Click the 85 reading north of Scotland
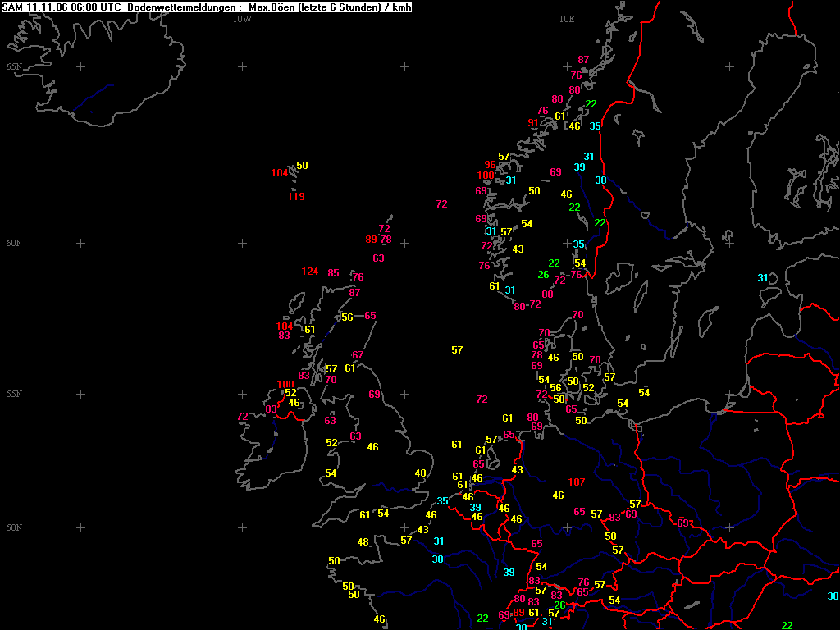 point(333,273)
